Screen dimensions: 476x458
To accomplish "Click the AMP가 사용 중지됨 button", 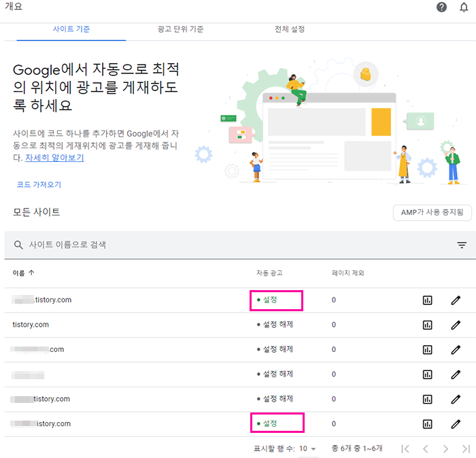I will (x=432, y=212).
